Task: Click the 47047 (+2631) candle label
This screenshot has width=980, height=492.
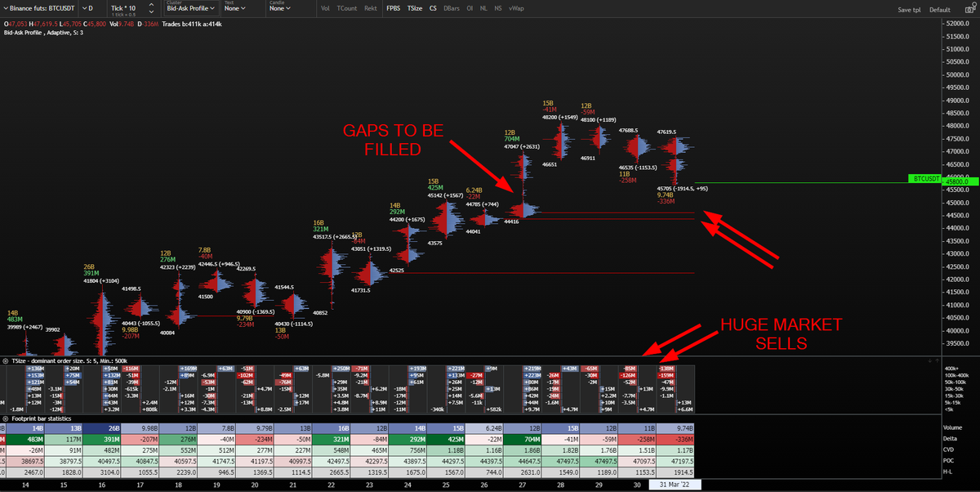Action: 520,148
